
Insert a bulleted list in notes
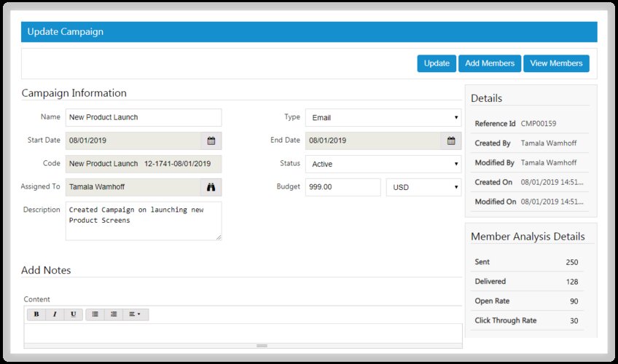pyautogui.click(x=95, y=314)
